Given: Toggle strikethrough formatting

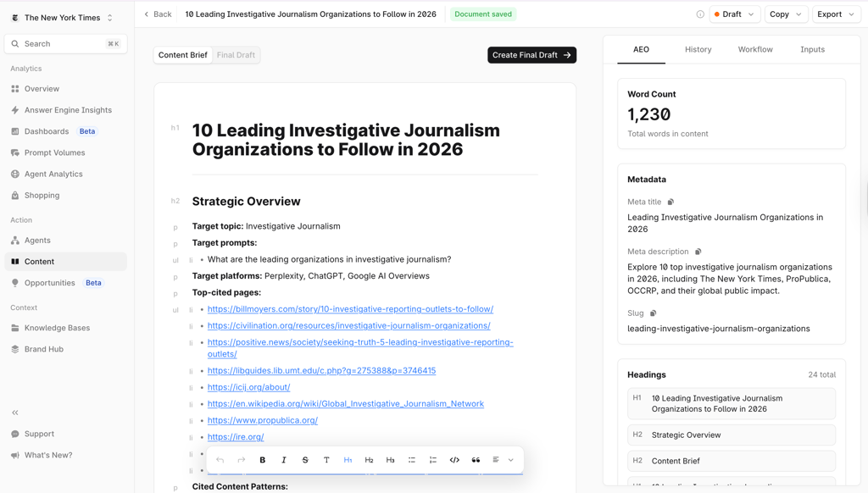Looking at the screenshot, I should tap(305, 460).
